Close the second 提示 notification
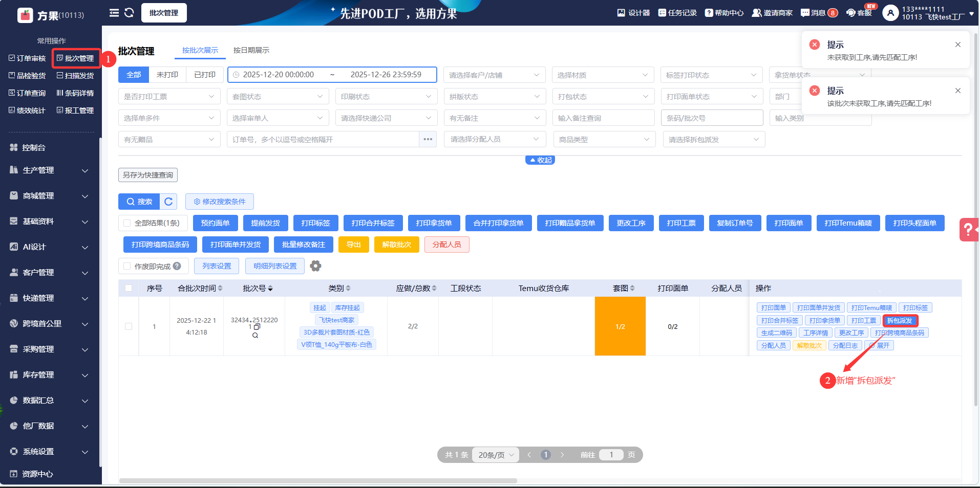The image size is (980, 488). 958,91
